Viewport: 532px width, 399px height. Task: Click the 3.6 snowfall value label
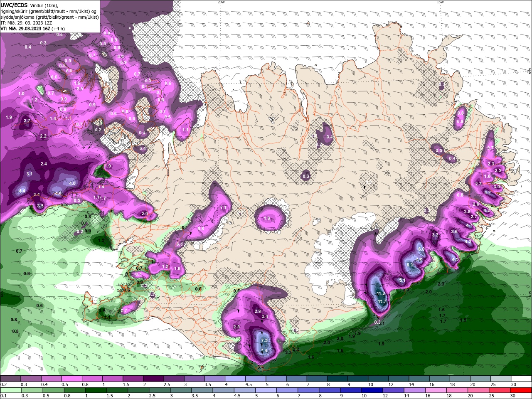(454, 232)
